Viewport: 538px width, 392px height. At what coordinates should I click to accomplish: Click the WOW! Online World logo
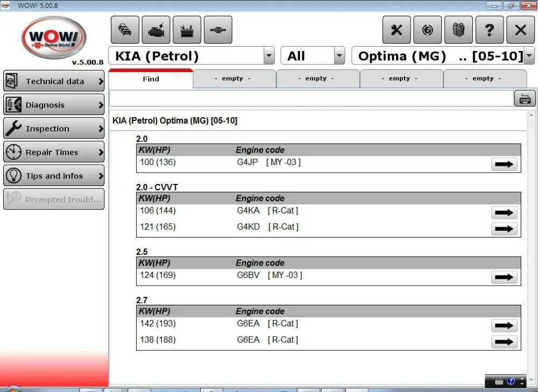(x=54, y=38)
